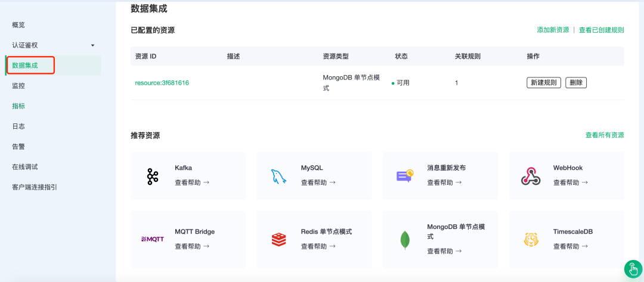Image resolution: width=644 pixels, height=282 pixels.
Task: Click the TimescaleDB tiger icon
Action: click(531, 239)
